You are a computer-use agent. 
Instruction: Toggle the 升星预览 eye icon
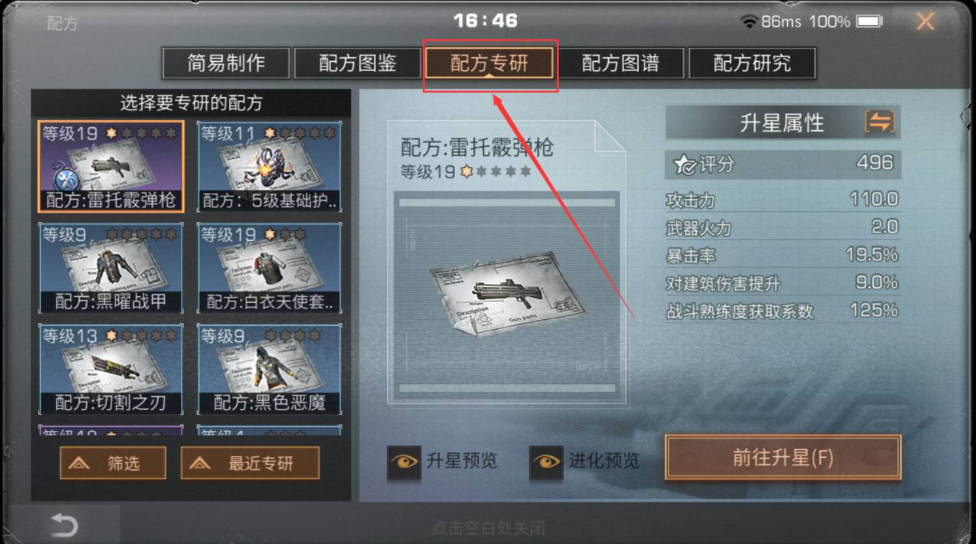click(x=403, y=462)
